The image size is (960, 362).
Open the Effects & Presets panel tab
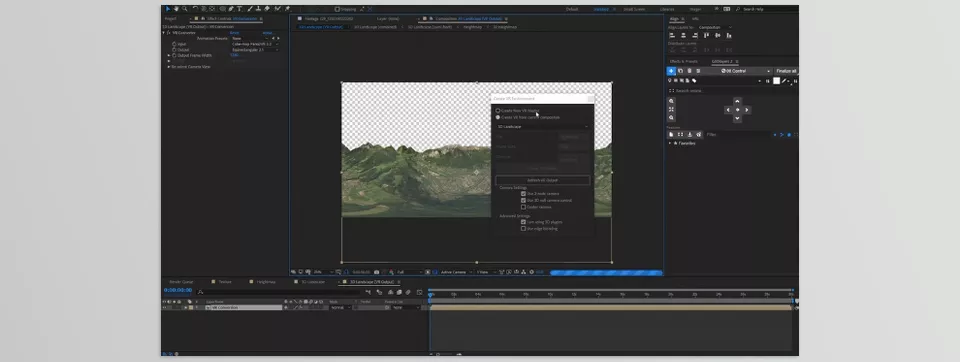pos(683,61)
